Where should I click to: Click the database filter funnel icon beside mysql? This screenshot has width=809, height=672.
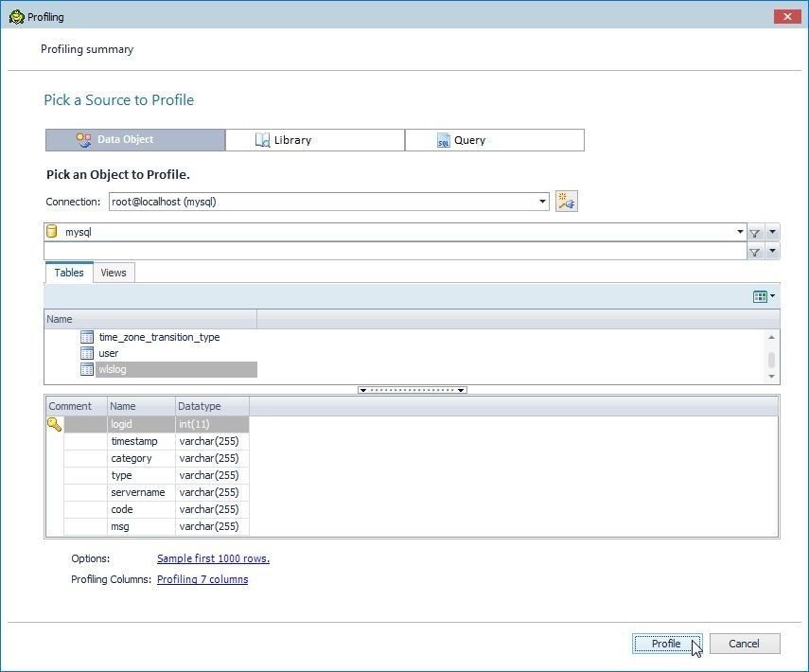[x=754, y=233]
